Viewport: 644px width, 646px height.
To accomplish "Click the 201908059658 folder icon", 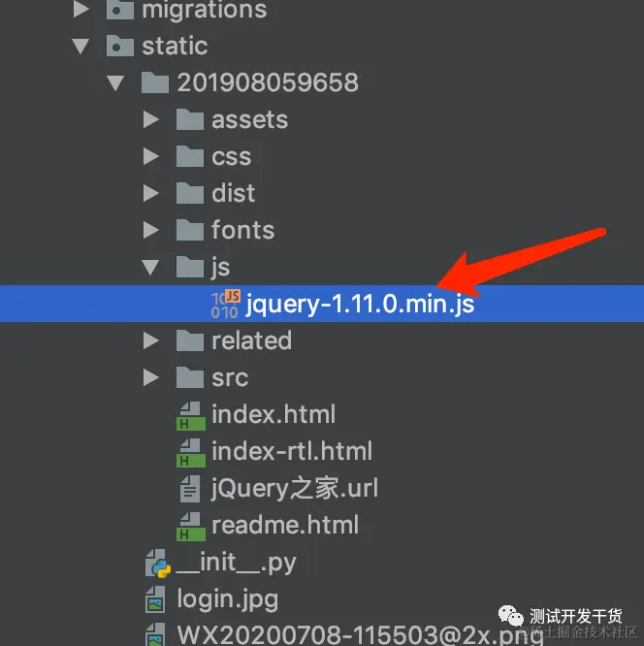I will coord(155,82).
